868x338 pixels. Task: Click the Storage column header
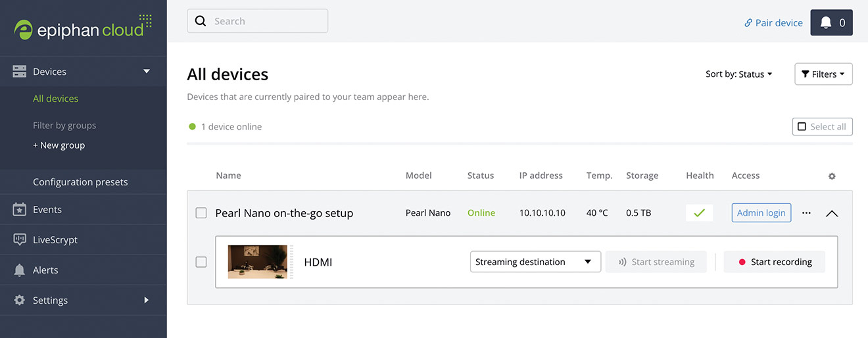pos(642,176)
